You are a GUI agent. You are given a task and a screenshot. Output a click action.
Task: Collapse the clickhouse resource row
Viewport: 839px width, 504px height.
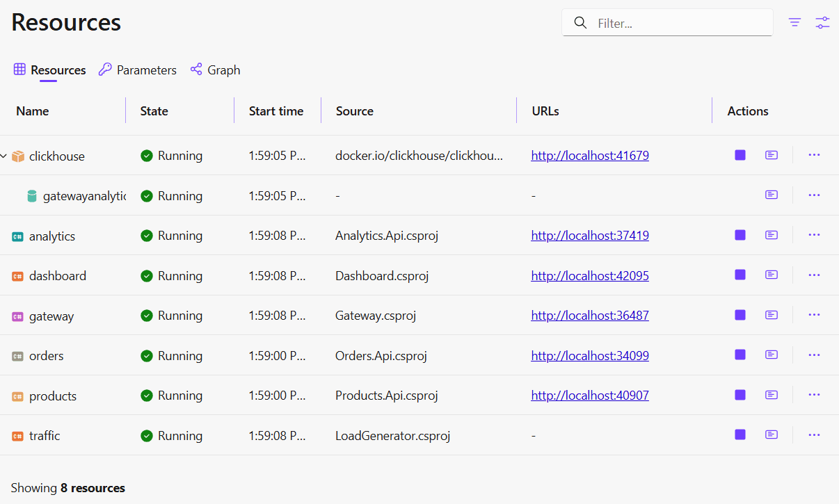[3, 156]
